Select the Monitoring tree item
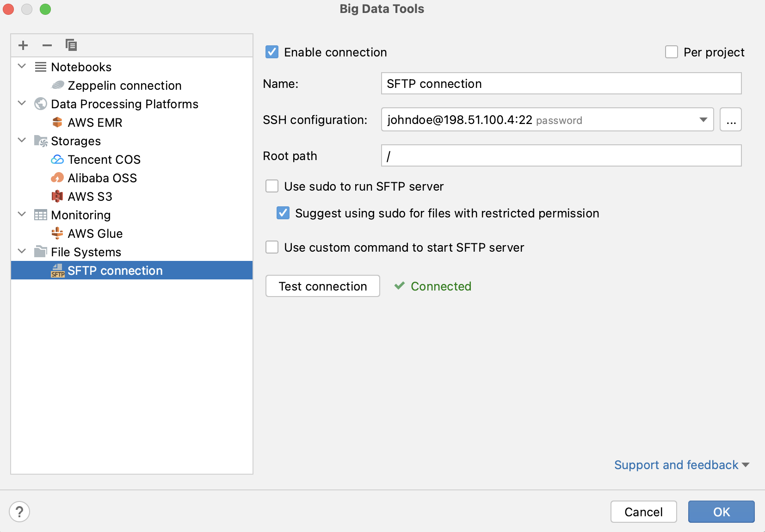 tap(81, 215)
